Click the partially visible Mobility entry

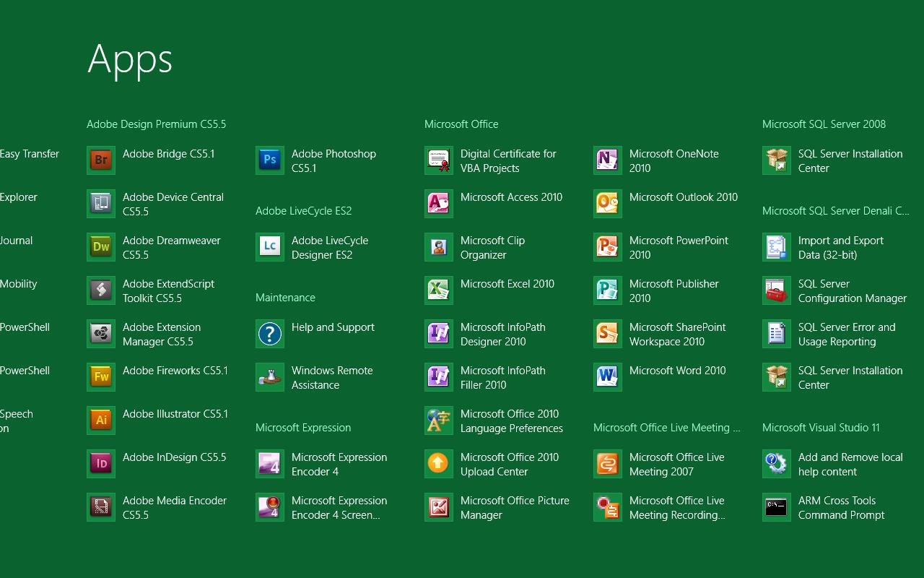point(18,284)
